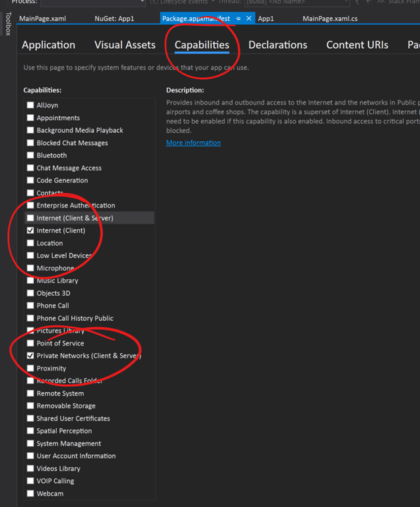Screen dimensions: 420x507
Task: Enable the Webcam capability
Action: [30, 493]
